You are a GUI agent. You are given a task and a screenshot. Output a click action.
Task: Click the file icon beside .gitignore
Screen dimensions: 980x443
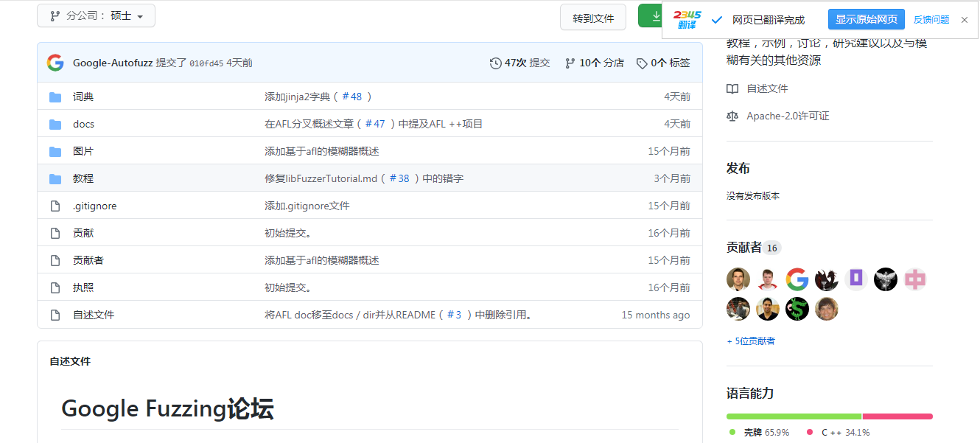[x=55, y=206]
